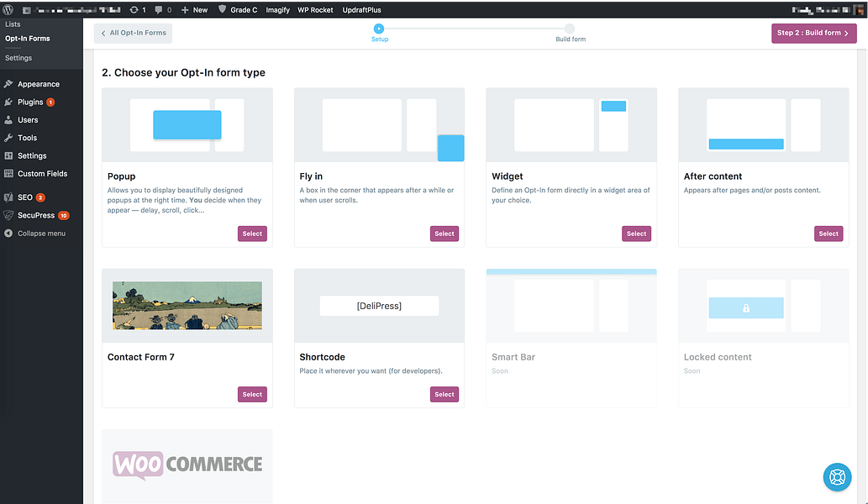Open the comments bubble icon

click(x=159, y=9)
